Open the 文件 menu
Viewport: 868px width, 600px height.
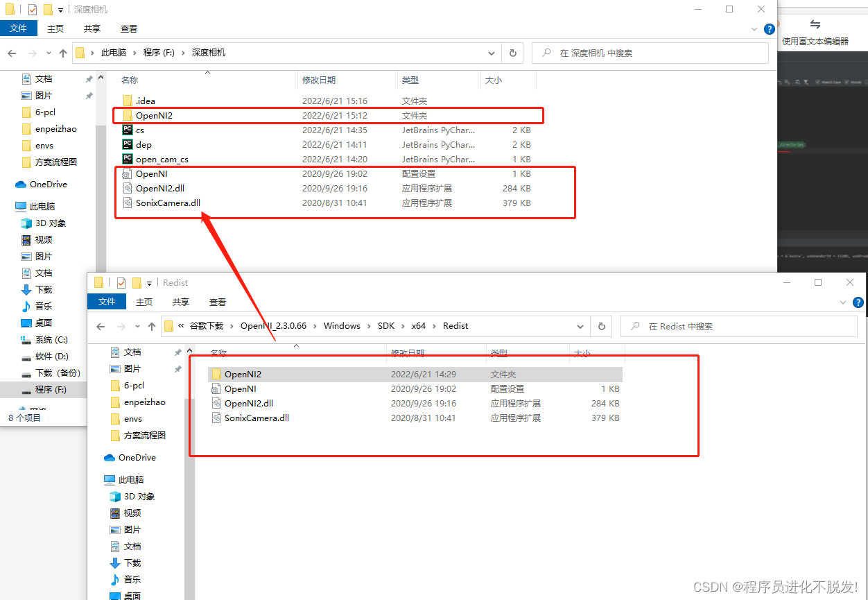pos(19,28)
